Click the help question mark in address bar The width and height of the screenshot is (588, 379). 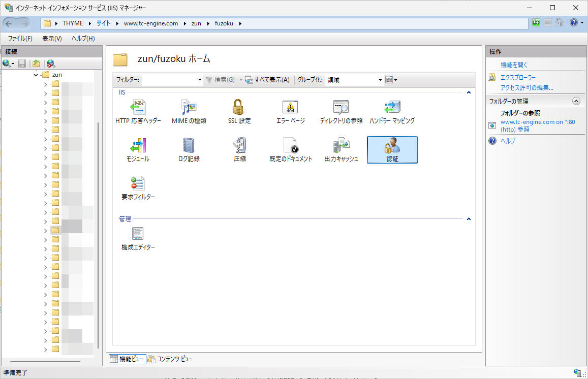(x=574, y=23)
